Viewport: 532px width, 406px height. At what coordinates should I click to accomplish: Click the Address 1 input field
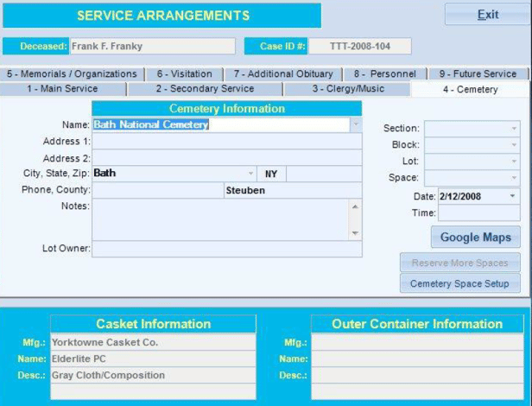(226, 141)
